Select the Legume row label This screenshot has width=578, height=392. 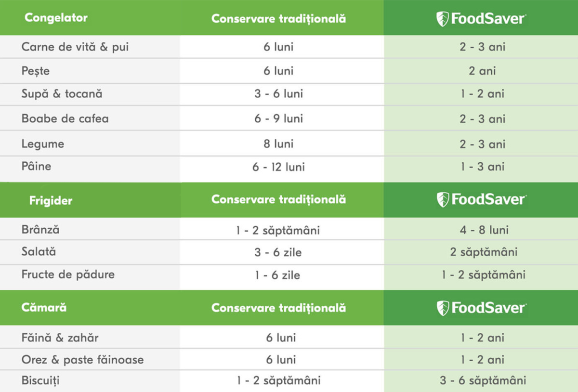pyautogui.click(x=42, y=144)
